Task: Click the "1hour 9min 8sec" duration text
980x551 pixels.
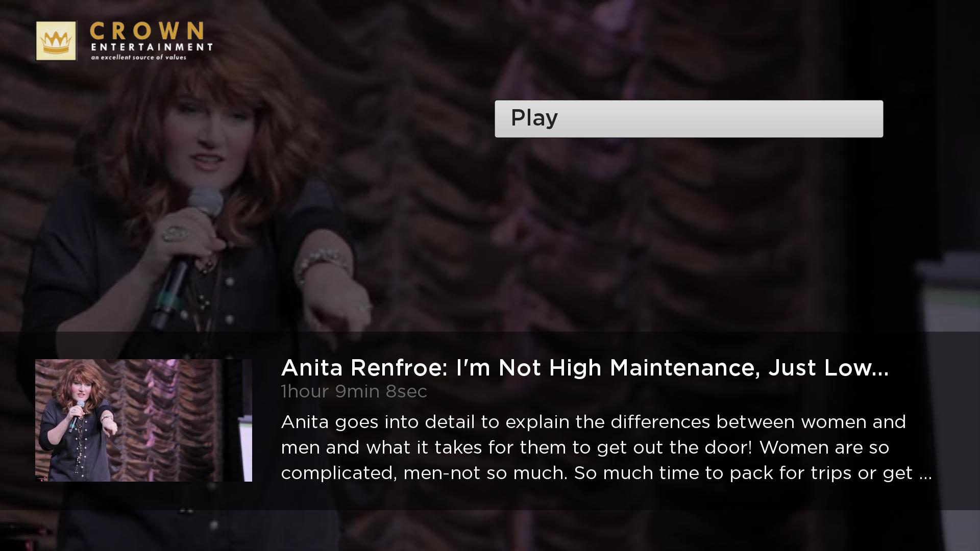Action: pos(354,391)
